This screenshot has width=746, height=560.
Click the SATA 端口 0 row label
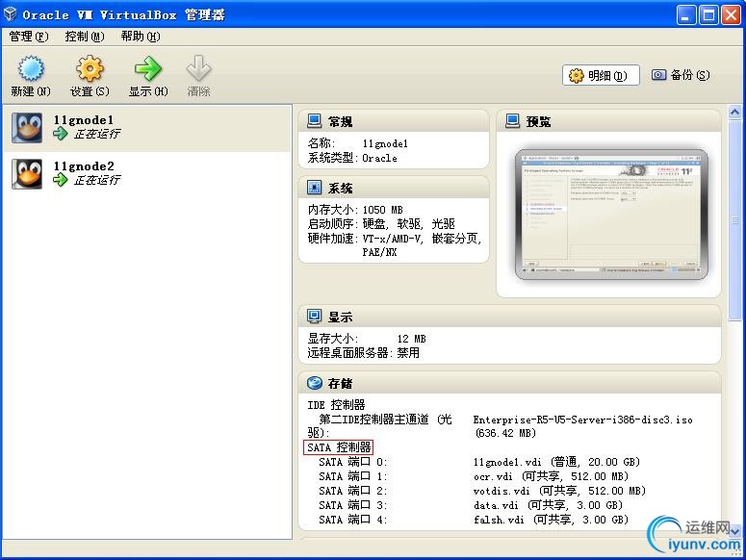click(353, 462)
